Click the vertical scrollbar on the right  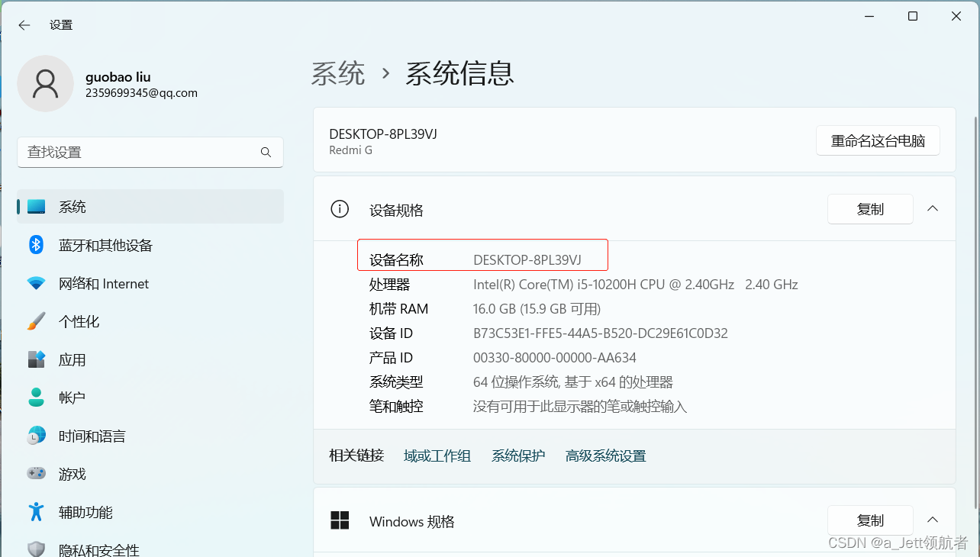(x=975, y=311)
